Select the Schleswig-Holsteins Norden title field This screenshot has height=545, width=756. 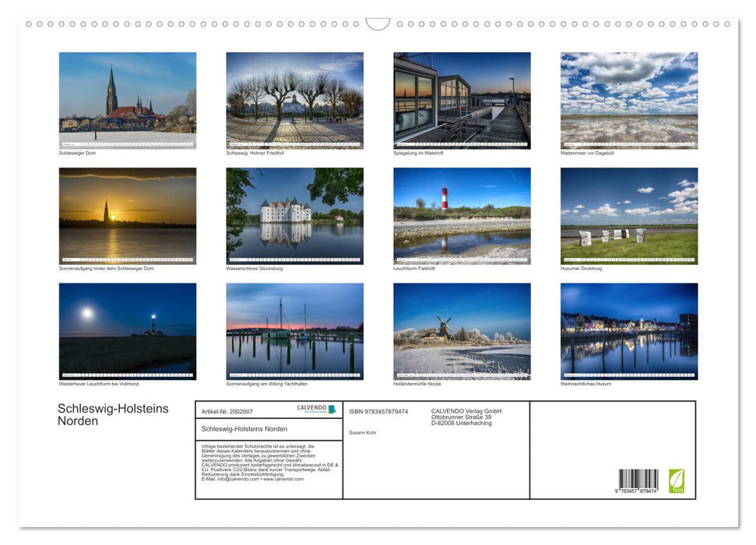point(244,428)
